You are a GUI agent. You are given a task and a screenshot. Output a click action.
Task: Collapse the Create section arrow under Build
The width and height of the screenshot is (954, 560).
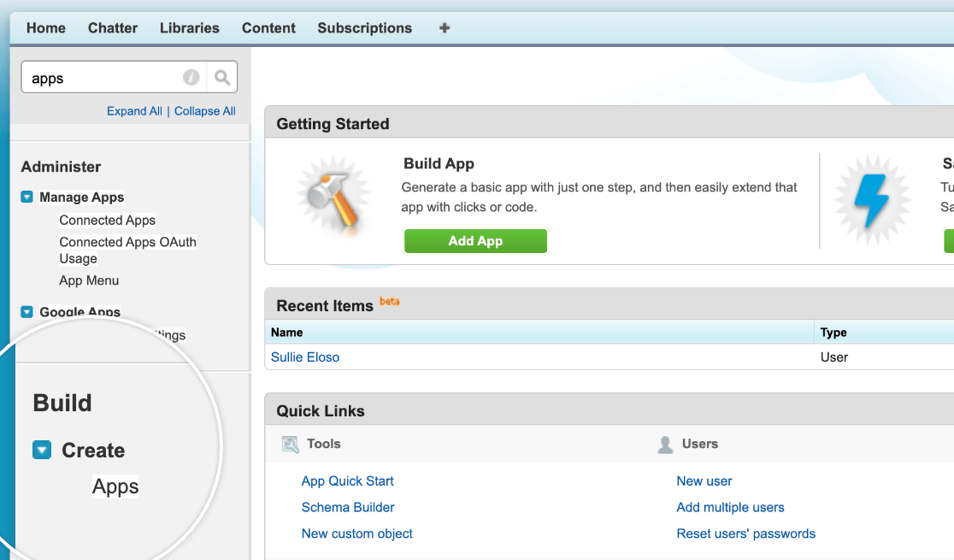click(x=42, y=450)
